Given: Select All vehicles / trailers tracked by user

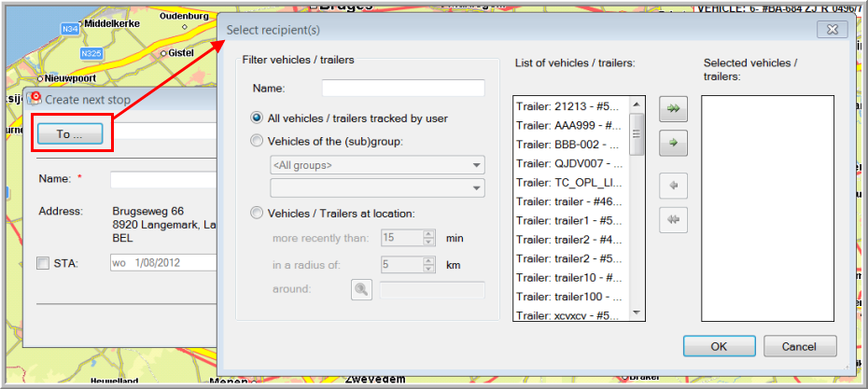Looking at the screenshot, I should [258, 118].
